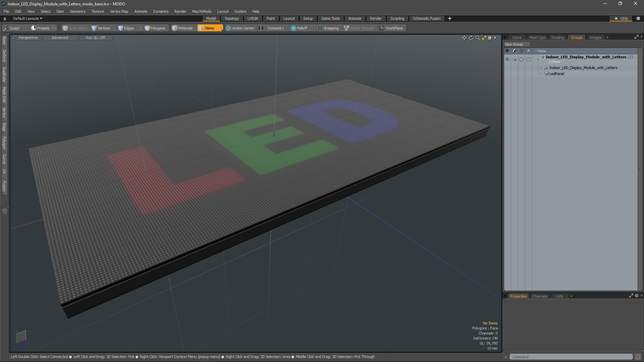This screenshot has width=644, height=362.
Task: Maximize viewport with the yellow arrows icon
Action: tap(484, 38)
